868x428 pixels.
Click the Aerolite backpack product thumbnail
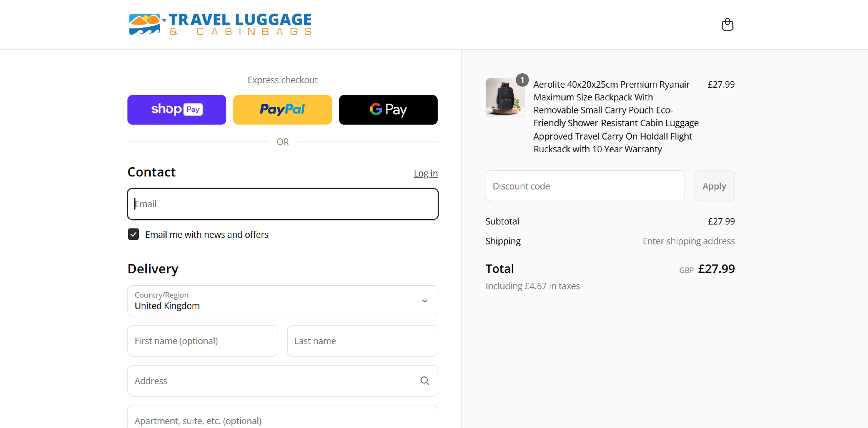505,97
